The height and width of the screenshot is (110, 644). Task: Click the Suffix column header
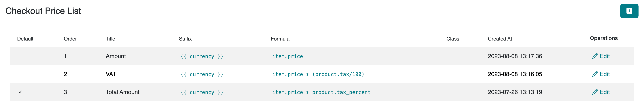[185, 39]
